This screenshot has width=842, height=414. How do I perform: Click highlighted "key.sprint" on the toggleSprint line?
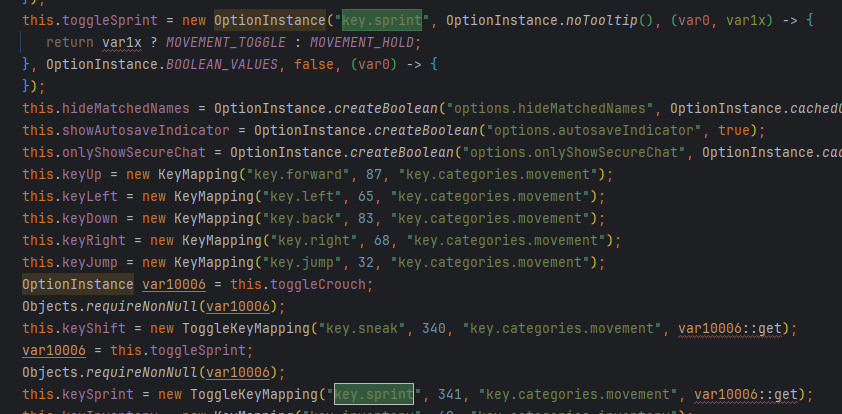tap(382, 20)
